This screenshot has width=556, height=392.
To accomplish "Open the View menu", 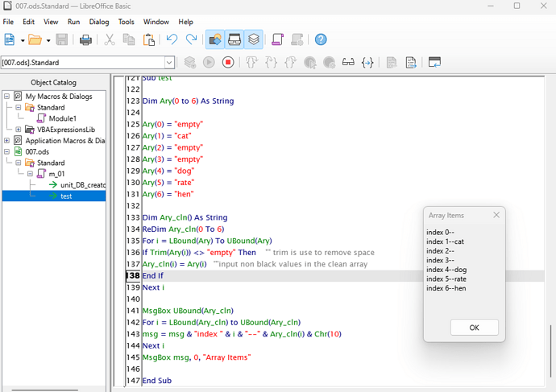I will [51, 22].
